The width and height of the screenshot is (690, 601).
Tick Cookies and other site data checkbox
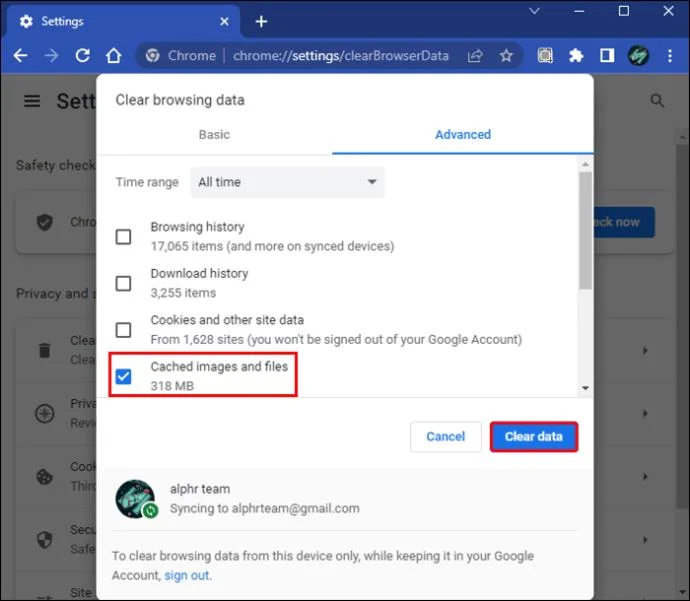123,330
